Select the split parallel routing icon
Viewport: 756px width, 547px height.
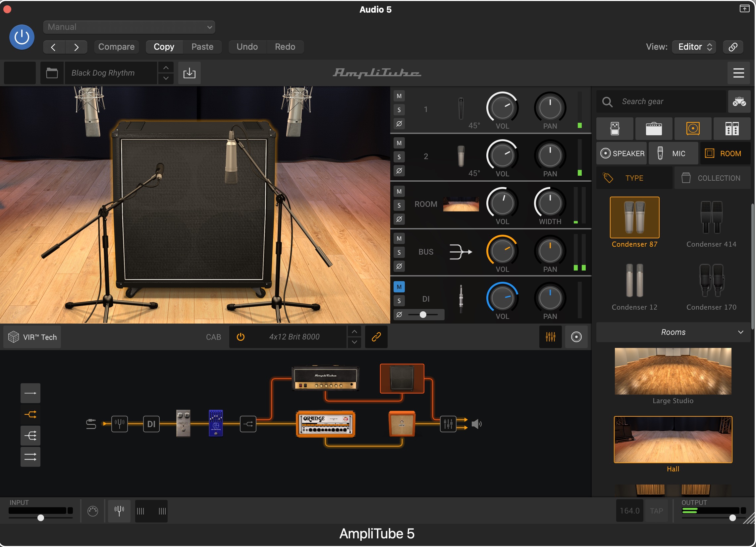pos(30,415)
